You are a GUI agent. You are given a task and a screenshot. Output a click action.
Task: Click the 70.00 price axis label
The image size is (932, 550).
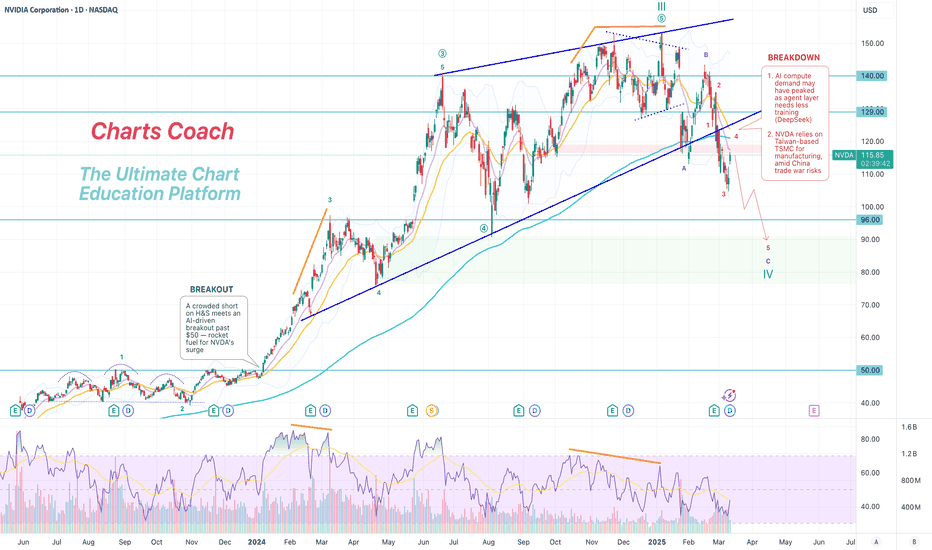coord(871,305)
